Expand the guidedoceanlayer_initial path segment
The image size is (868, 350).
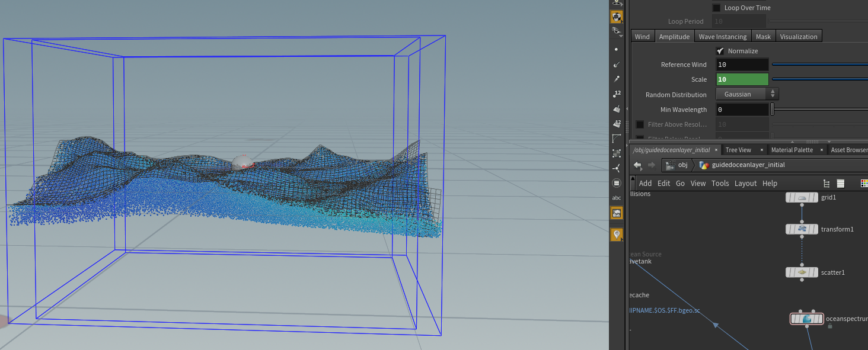click(x=742, y=165)
